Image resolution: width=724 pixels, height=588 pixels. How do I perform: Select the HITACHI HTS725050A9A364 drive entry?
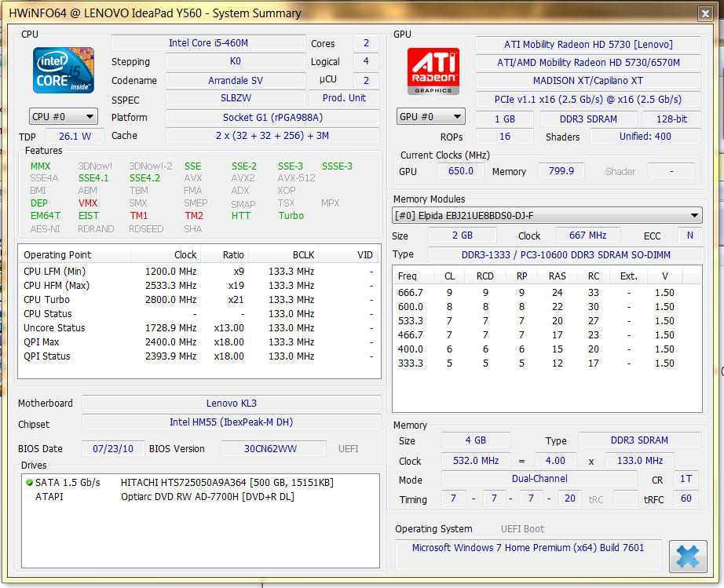(200, 482)
